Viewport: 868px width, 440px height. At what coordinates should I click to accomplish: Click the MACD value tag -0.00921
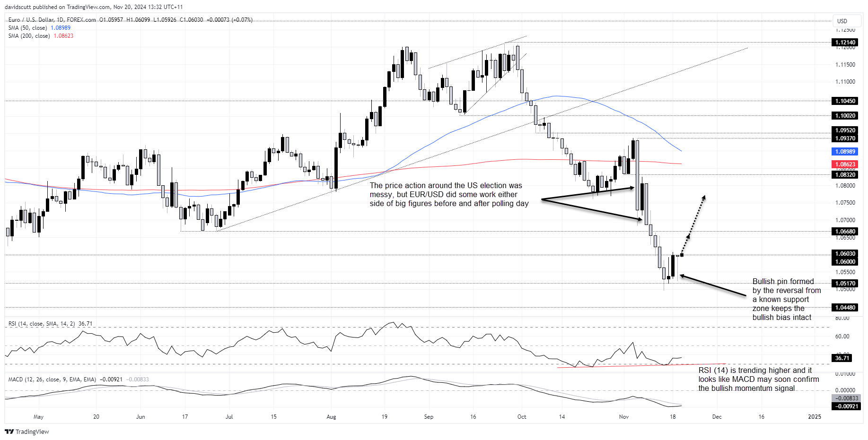pos(845,406)
